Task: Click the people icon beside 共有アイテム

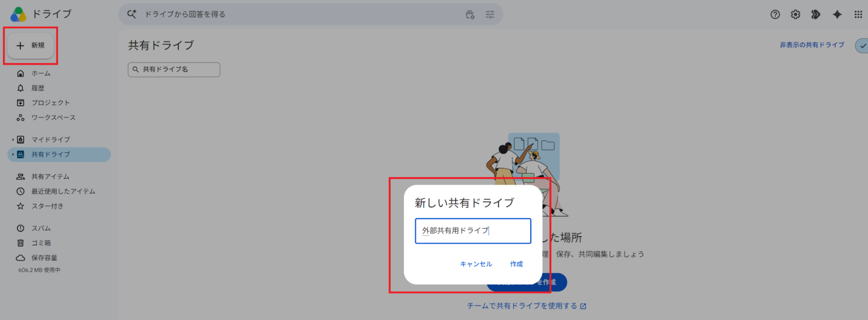Action: [x=20, y=176]
